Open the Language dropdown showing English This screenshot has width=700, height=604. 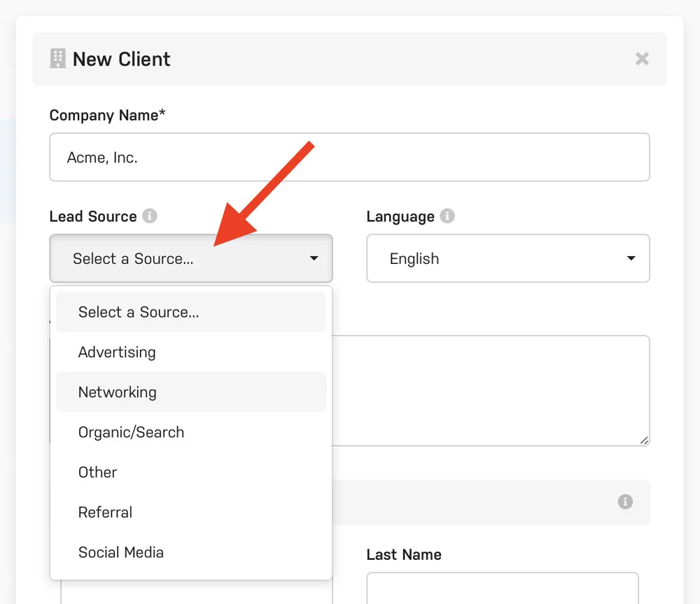coord(507,259)
